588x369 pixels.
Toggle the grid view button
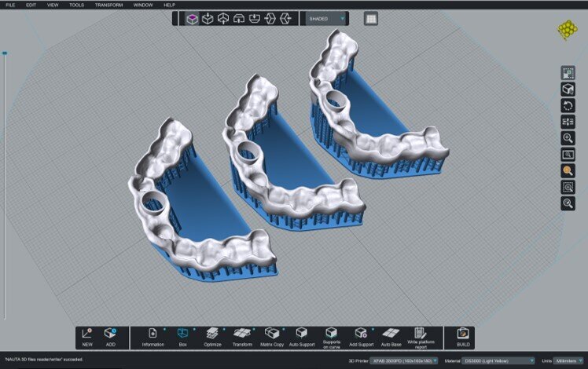click(371, 18)
